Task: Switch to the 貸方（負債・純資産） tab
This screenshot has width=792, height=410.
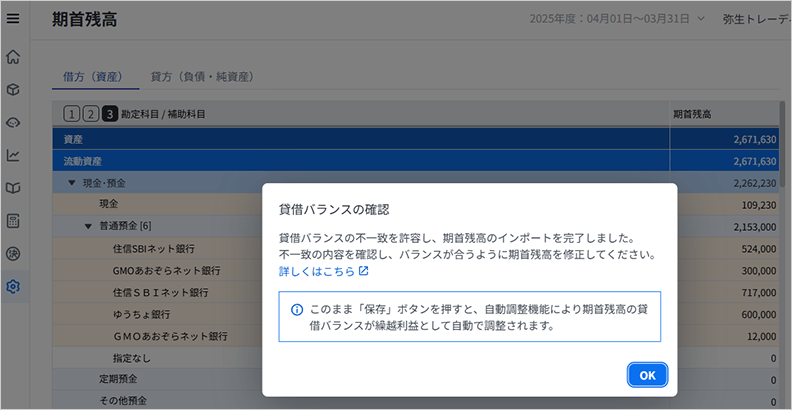Action: (x=201, y=76)
